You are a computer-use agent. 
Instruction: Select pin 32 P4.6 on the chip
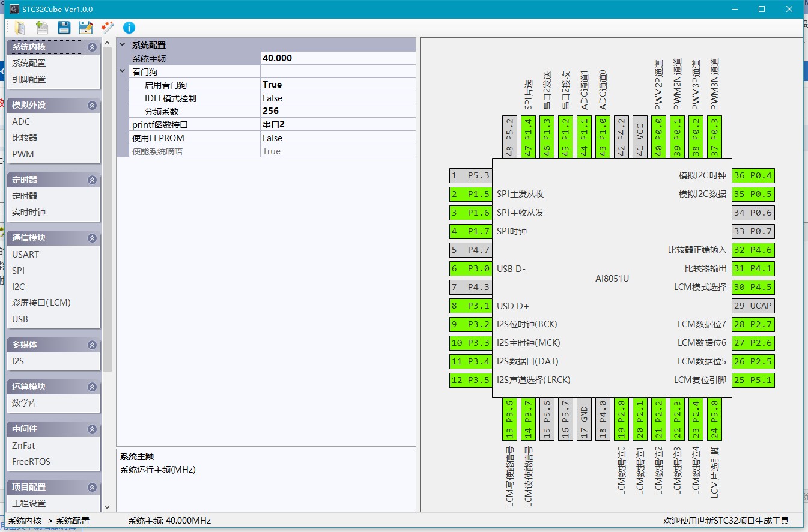[753, 250]
